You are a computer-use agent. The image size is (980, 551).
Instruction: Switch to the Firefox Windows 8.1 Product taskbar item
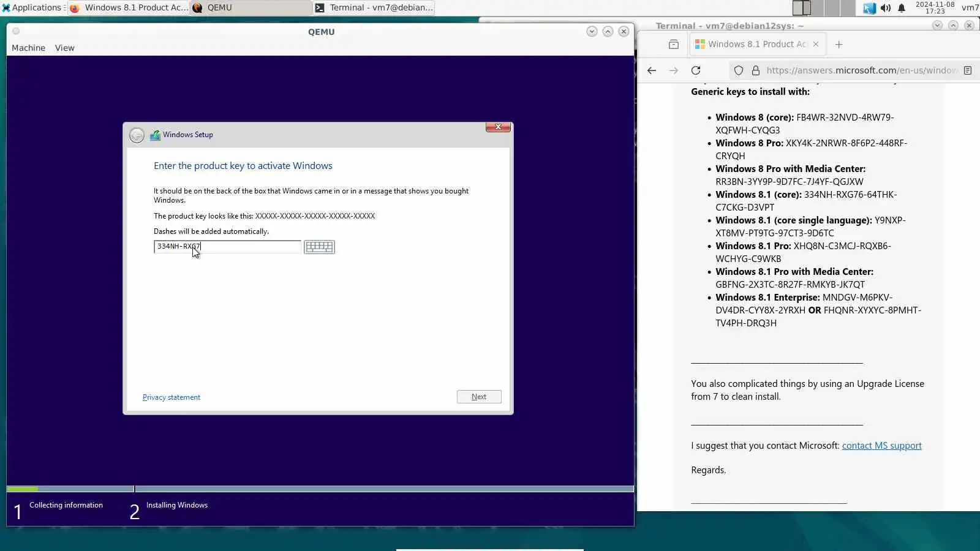point(129,7)
